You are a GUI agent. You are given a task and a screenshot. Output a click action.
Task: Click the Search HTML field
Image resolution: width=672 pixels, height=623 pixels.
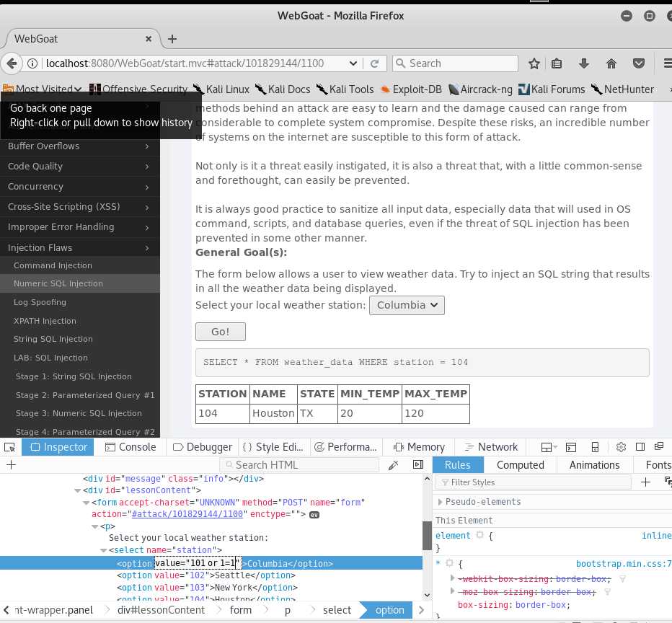click(x=299, y=465)
